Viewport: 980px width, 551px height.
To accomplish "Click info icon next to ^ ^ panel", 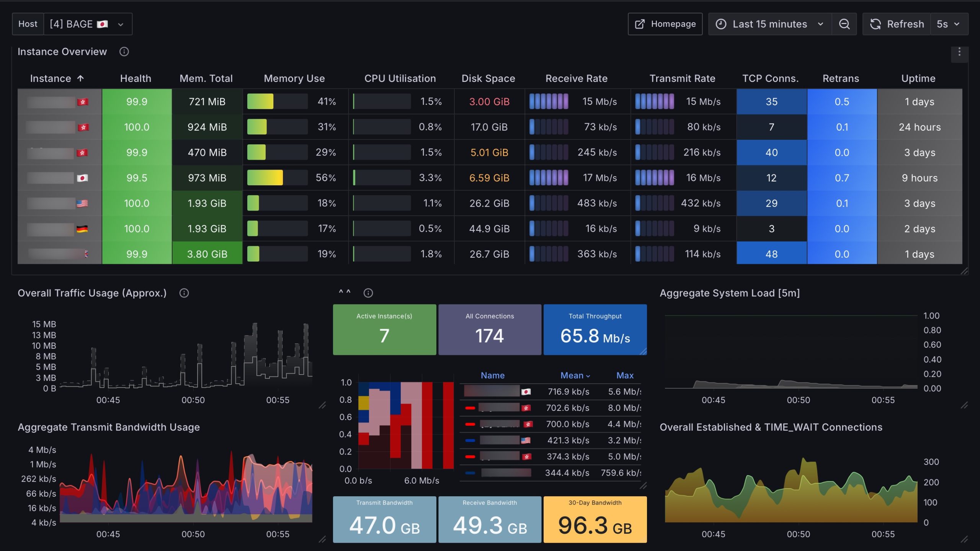I will (368, 293).
